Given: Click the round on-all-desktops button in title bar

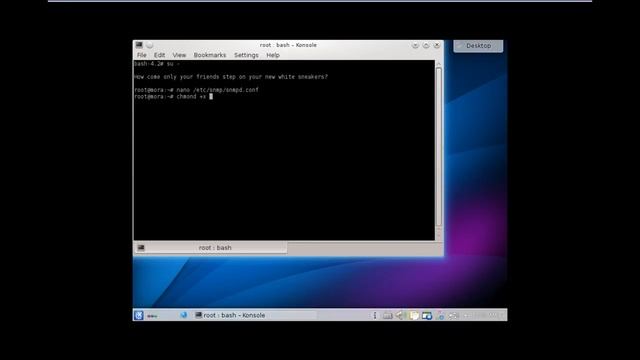Looking at the screenshot, I should [x=149, y=45].
